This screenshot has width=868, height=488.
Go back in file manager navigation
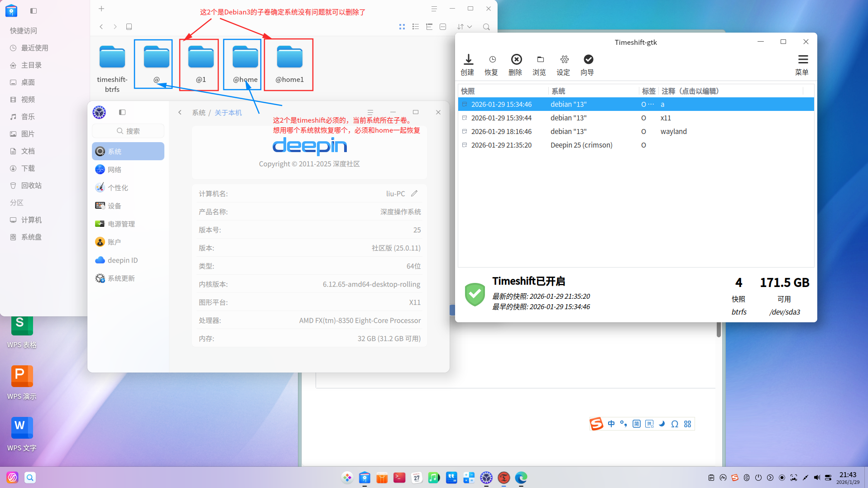101,27
